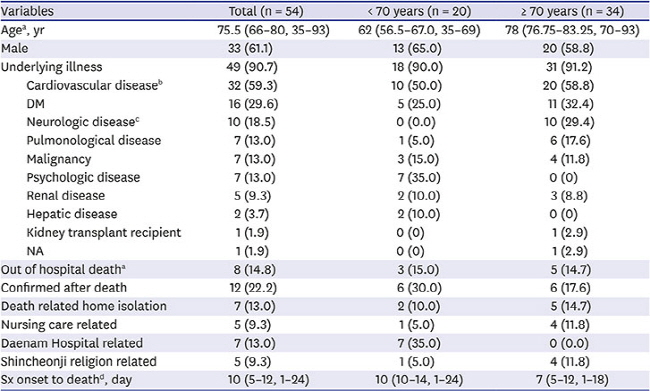Select the Underlying illness row label
This screenshot has width=650, height=391.
(51, 67)
